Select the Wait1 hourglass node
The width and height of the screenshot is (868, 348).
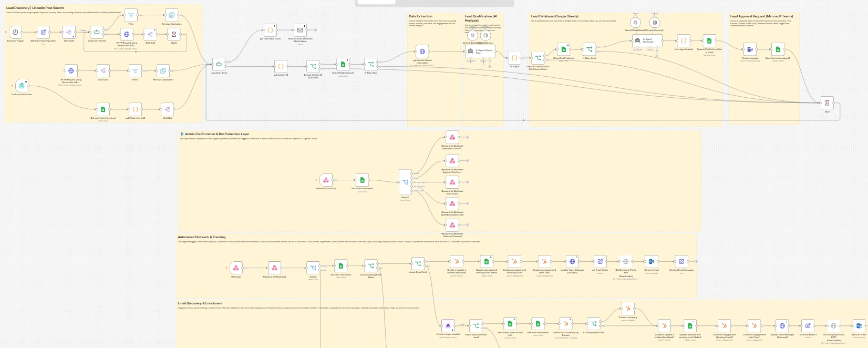click(x=174, y=35)
